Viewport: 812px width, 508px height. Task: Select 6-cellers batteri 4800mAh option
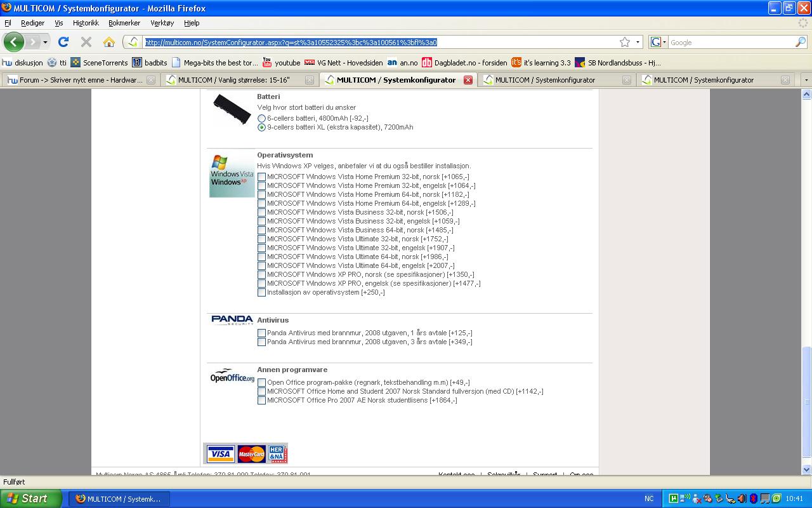click(x=261, y=118)
